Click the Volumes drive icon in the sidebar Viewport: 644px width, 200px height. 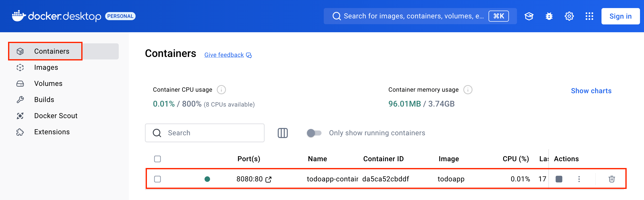pos(20,83)
